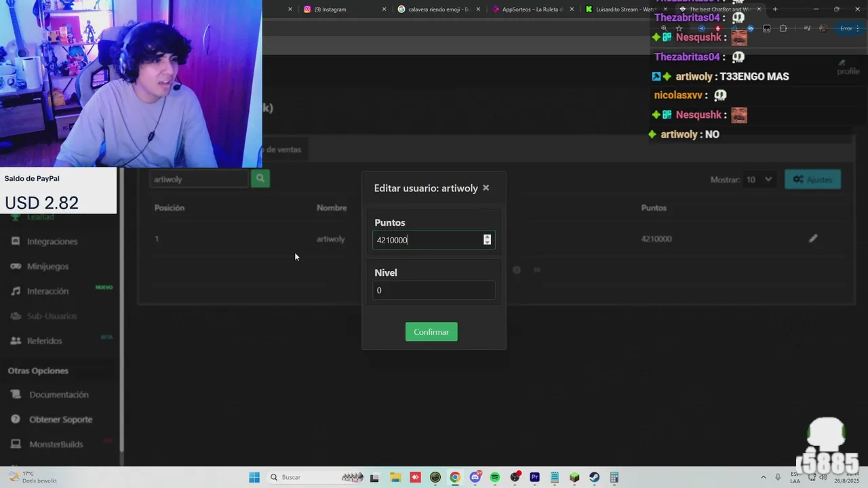This screenshot has width=868, height=488.
Task: Click the Posición column header
Action: click(169, 207)
